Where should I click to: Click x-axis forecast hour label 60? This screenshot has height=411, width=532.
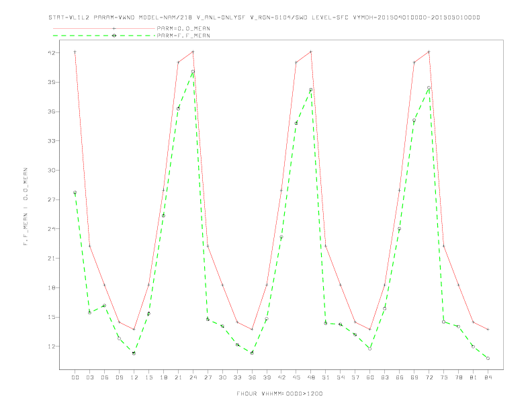point(370,377)
